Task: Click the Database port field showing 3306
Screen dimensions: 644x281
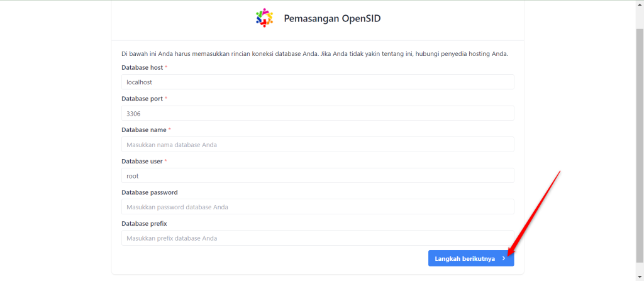Action: 318,113
